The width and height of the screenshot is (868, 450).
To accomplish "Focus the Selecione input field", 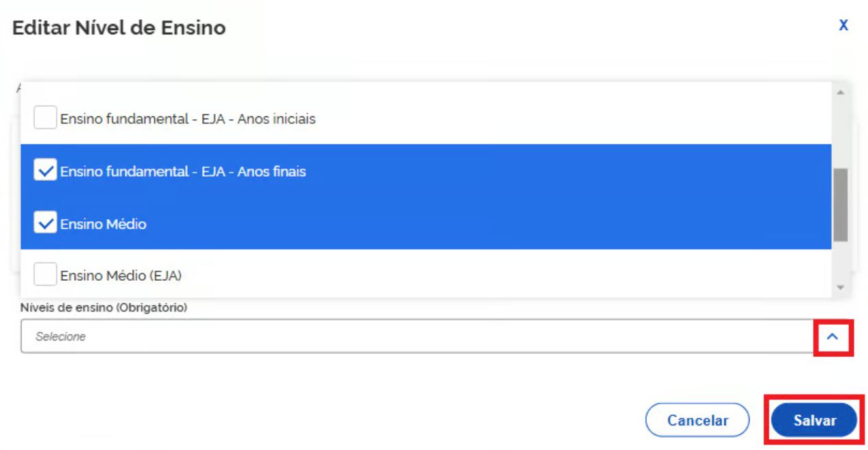I will click(411, 336).
